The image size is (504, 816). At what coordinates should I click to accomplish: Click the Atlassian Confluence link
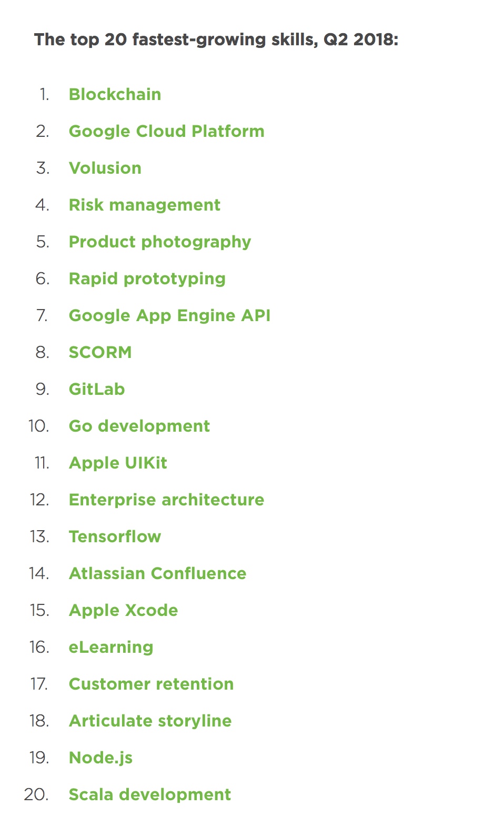(x=157, y=573)
